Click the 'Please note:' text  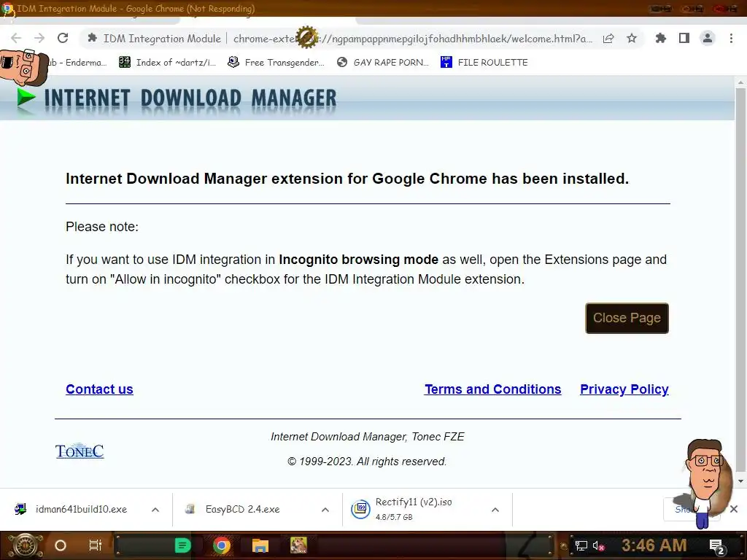(x=102, y=227)
